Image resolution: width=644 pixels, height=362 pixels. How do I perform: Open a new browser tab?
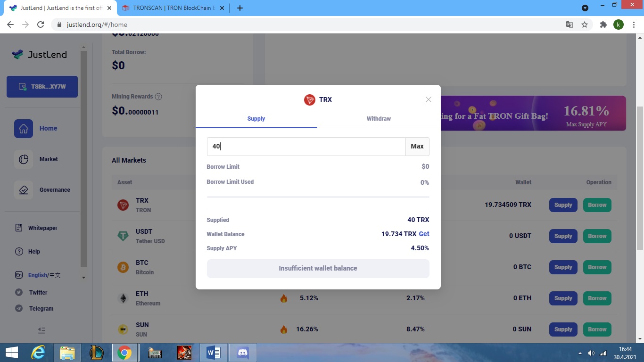click(x=239, y=8)
